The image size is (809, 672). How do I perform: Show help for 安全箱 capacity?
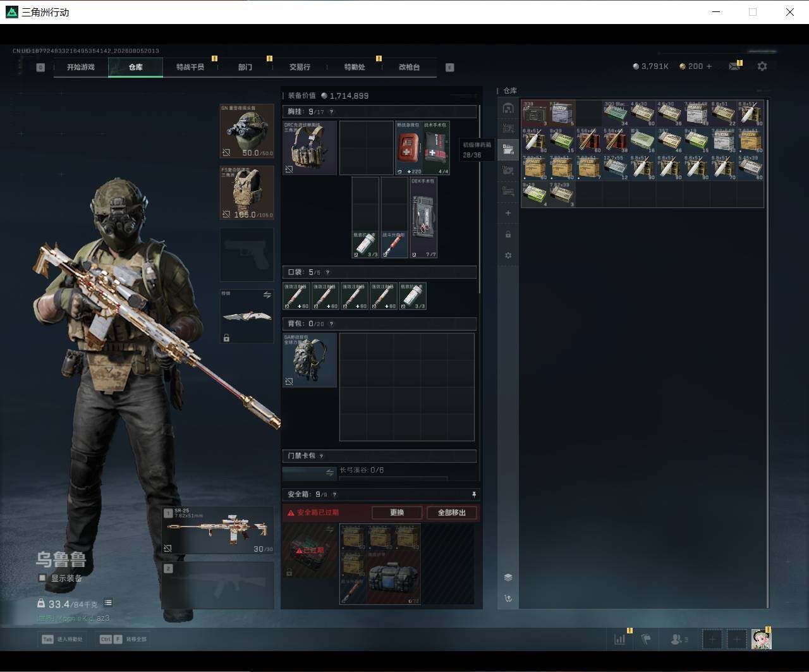click(334, 494)
